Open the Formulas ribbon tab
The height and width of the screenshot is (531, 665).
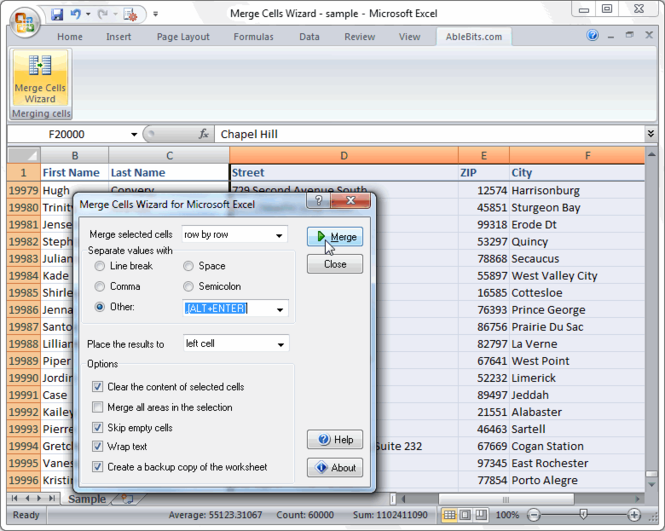click(253, 37)
